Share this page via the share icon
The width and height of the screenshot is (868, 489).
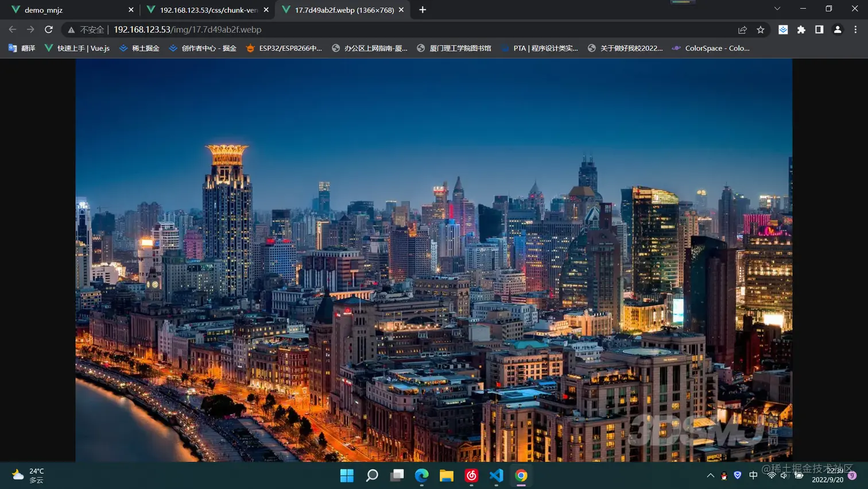click(742, 29)
